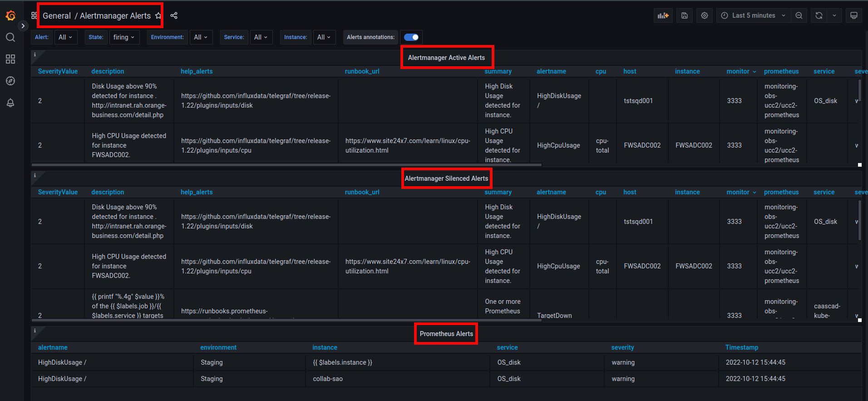Sort Silenced Alerts by service column
The width and height of the screenshot is (868, 401).
tap(824, 192)
